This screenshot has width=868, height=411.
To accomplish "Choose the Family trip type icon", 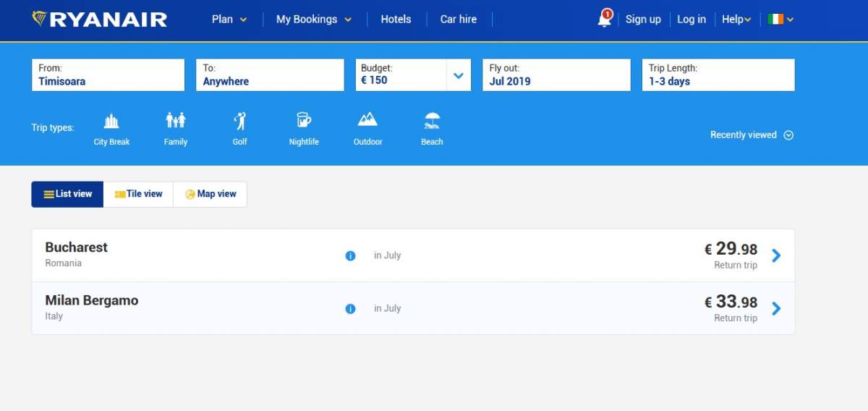I will click(176, 122).
